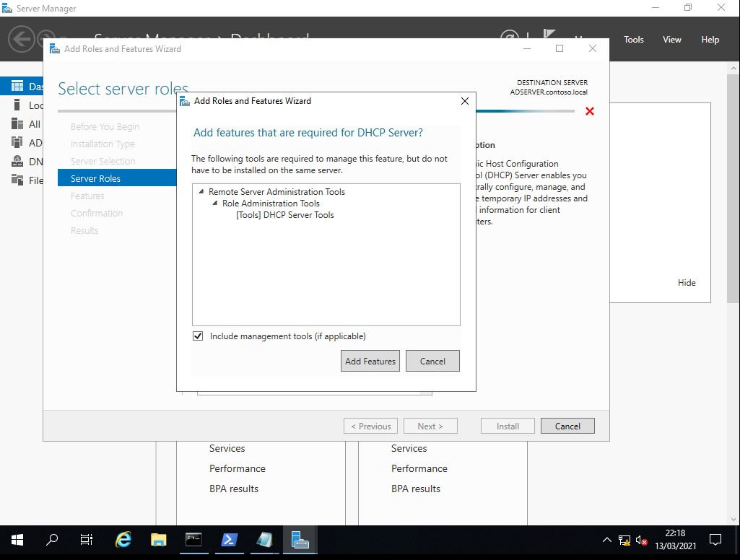Click the Add Features button
The height and width of the screenshot is (560, 740).
pos(370,362)
